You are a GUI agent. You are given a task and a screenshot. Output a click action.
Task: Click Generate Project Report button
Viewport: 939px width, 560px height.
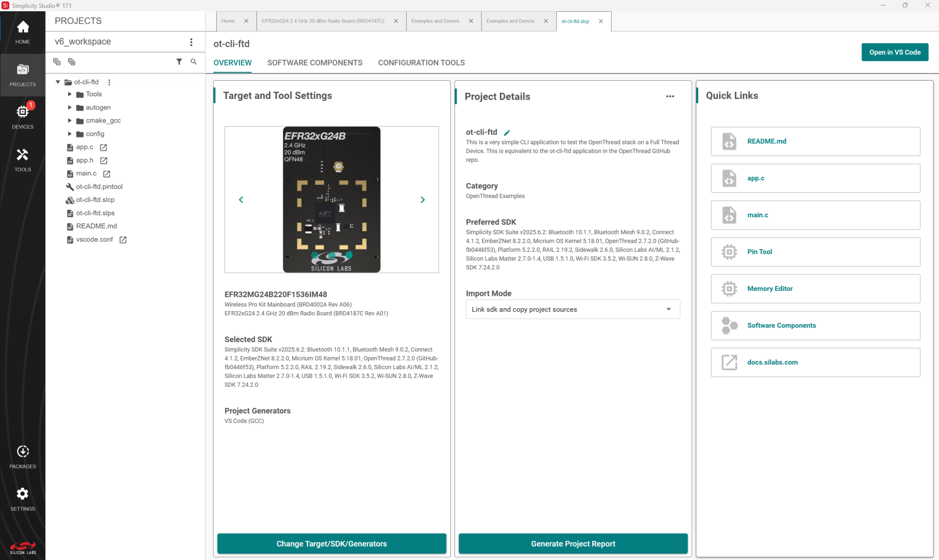pyautogui.click(x=573, y=544)
